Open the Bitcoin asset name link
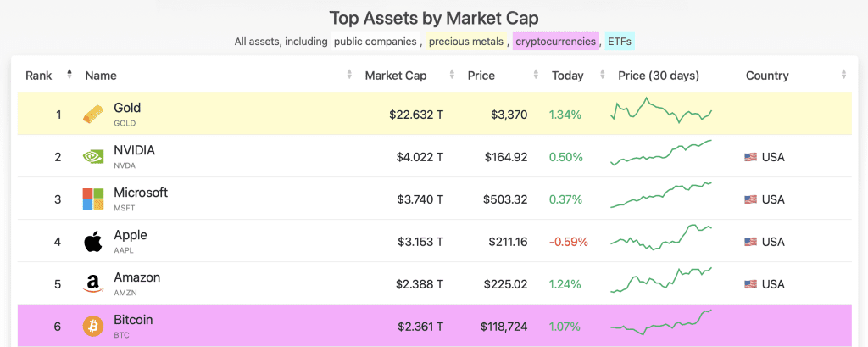Viewport: 868px width, 347px height. coord(133,320)
